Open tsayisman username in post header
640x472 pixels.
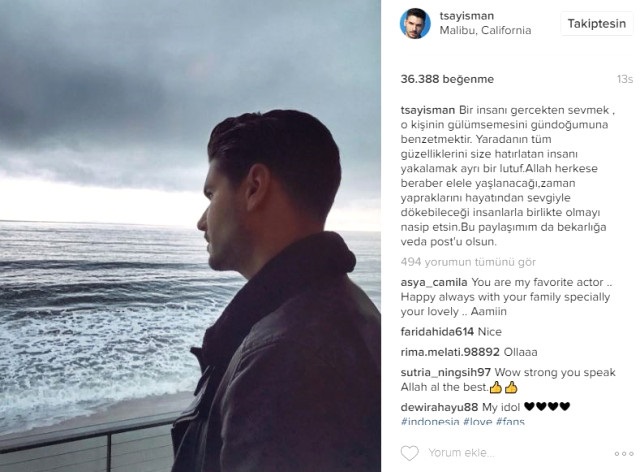click(467, 16)
